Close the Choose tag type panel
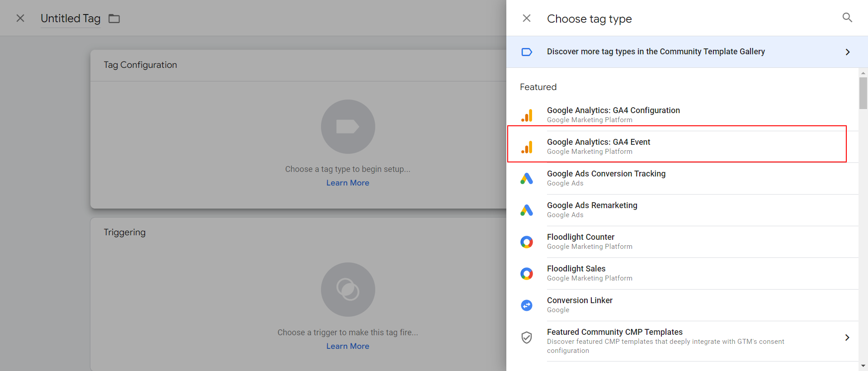The image size is (868, 371). 527,18
